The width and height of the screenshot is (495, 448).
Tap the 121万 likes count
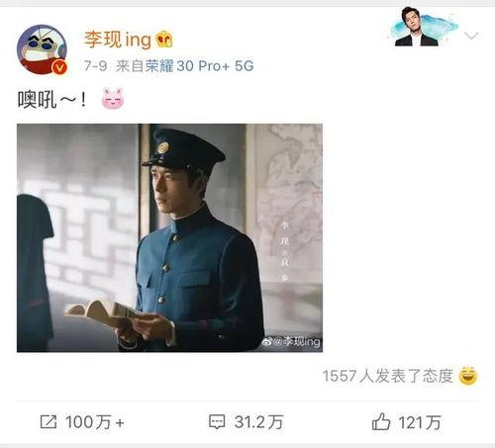click(420, 422)
